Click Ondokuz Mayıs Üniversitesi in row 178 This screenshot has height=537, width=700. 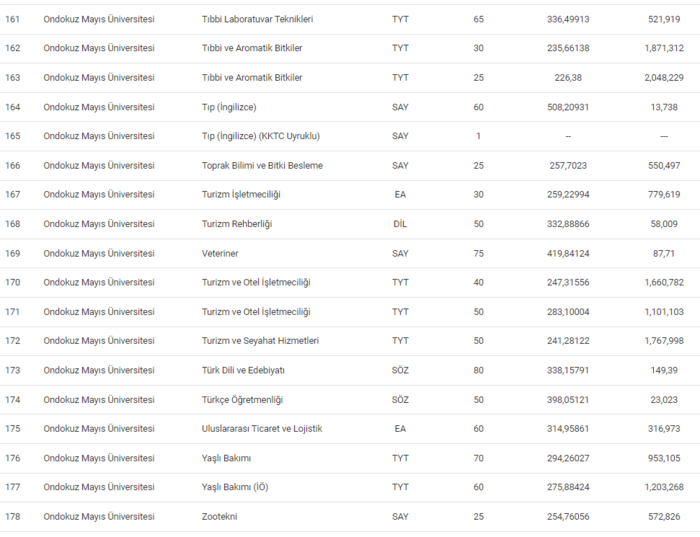coord(99,516)
